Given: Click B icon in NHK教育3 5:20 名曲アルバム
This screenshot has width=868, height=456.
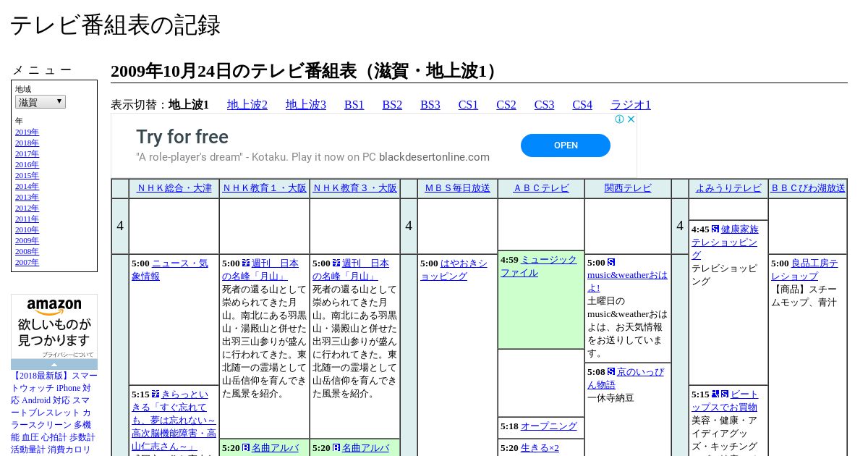Looking at the screenshot, I should (x=336, y=448).
